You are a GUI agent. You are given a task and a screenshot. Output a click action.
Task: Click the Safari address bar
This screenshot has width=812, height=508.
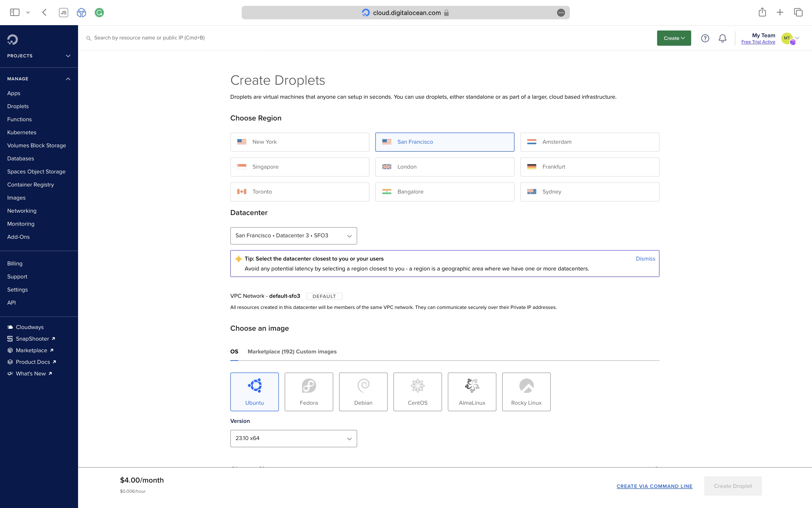click(x=405, y=13)
